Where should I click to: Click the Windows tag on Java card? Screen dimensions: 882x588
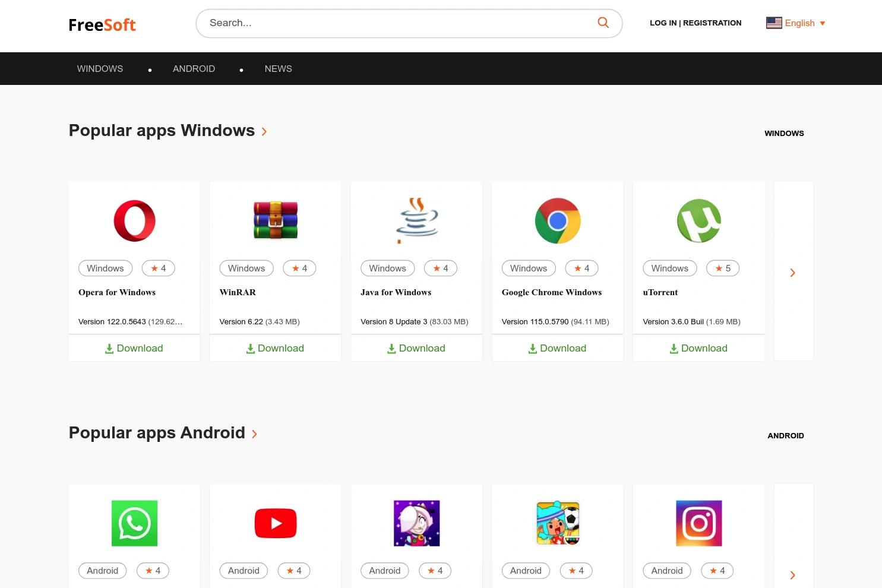click(388, 268)
